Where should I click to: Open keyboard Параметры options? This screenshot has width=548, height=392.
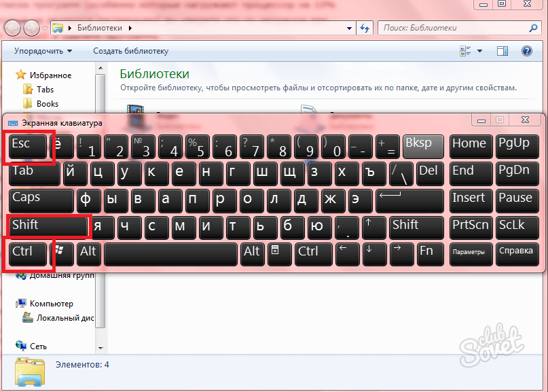click(471, 255)
